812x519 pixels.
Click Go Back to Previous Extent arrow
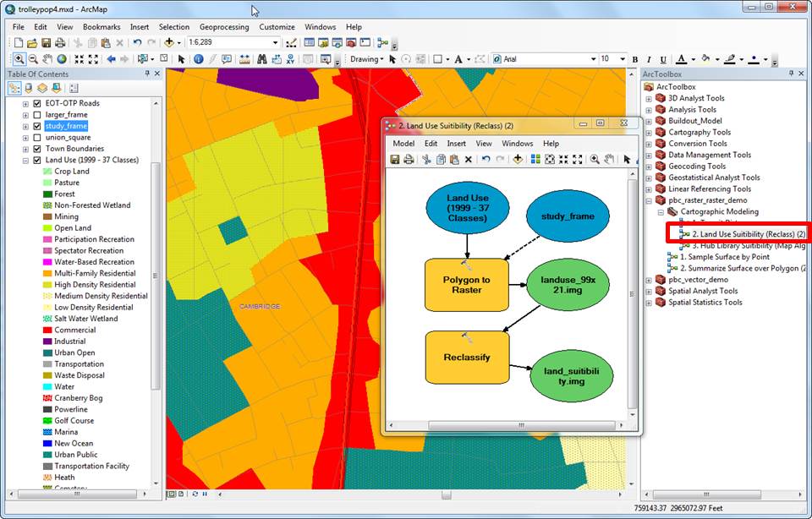click(111, 59)
